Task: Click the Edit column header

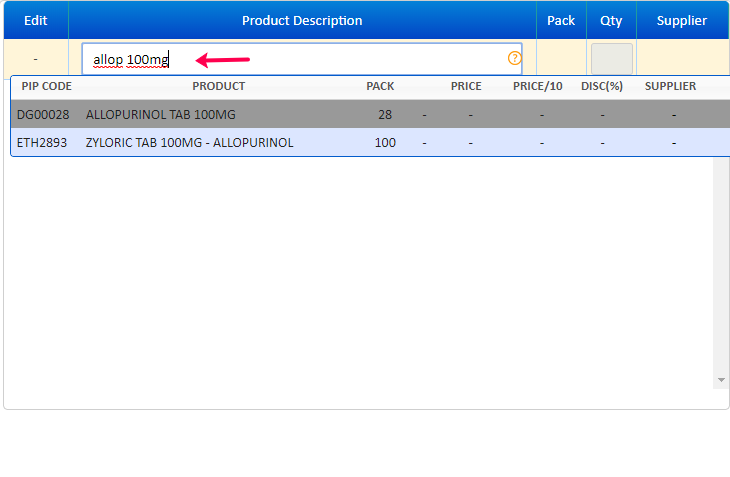Action: click(35, 20)
